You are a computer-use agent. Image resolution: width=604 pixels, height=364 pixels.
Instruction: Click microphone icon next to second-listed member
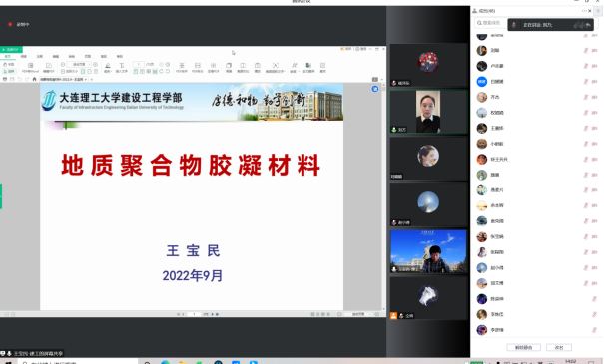(x=586, y=51)
